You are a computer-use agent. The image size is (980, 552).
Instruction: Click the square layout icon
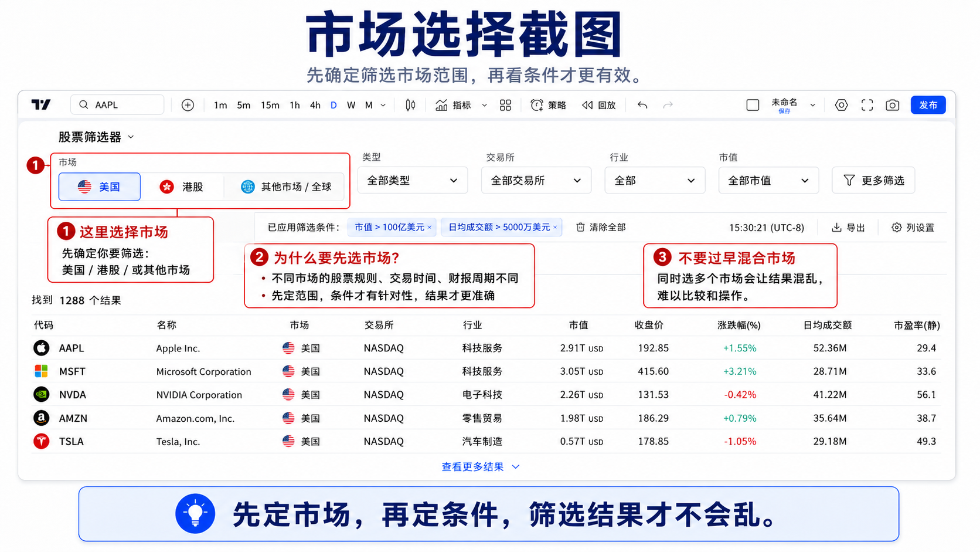tap(753, 105)
